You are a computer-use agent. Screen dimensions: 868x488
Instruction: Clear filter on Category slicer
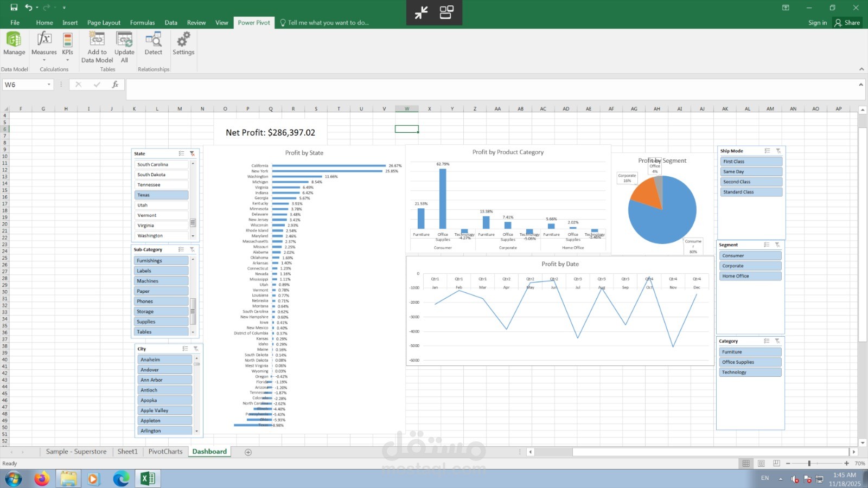click(x=777, y=341)
